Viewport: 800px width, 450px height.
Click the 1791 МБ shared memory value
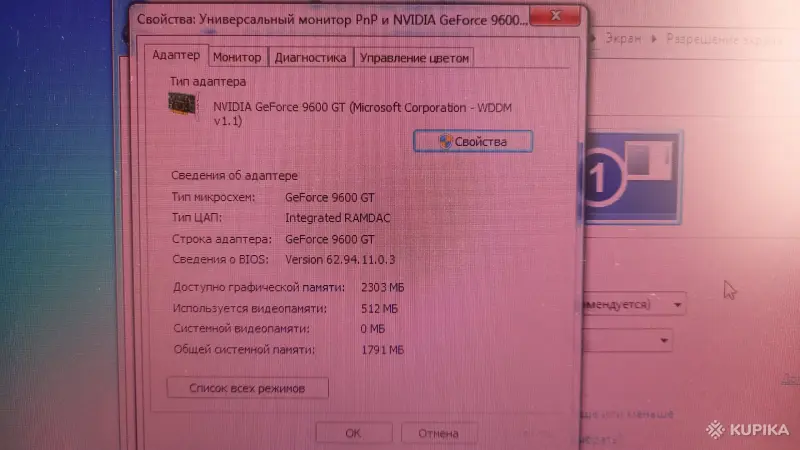tap(383, 350)
